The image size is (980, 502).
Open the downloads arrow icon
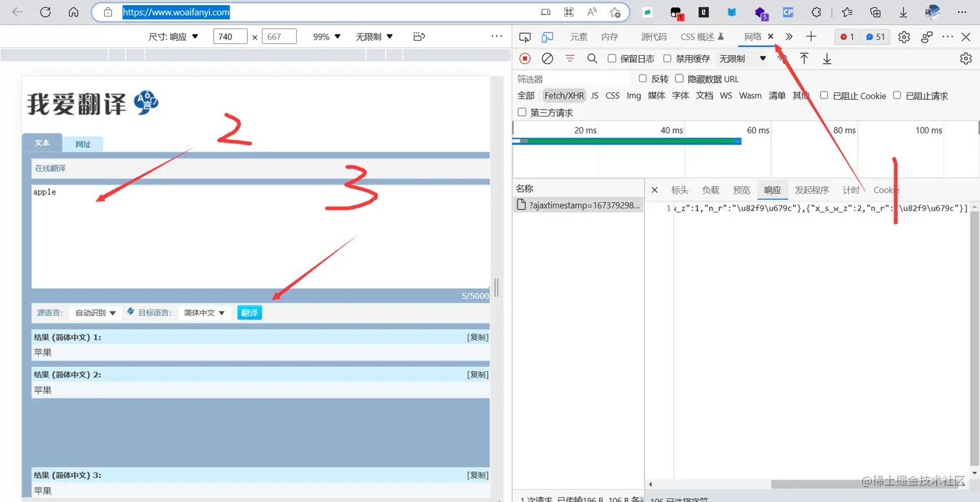pyautogui.click(x=903, y=12)
